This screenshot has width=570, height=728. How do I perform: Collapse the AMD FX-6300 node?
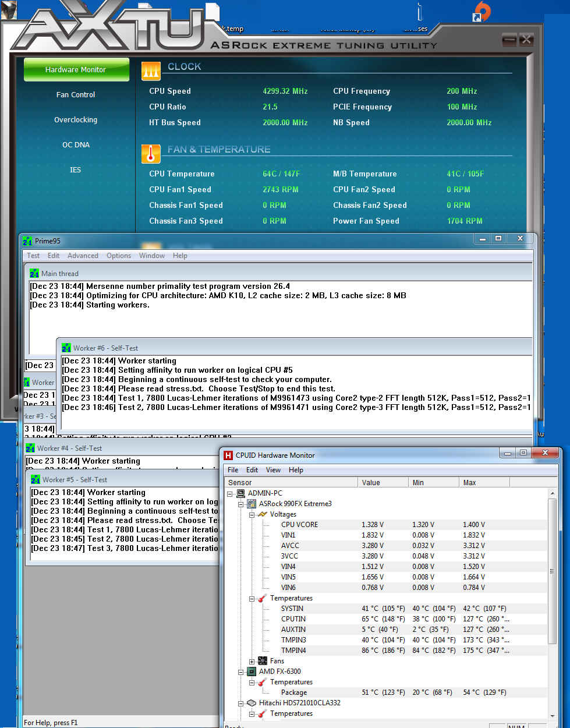tap(241, 672)
